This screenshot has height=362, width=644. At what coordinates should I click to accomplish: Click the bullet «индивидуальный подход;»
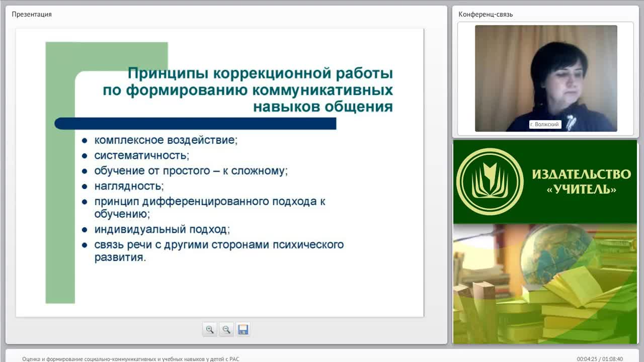(162, 230)
